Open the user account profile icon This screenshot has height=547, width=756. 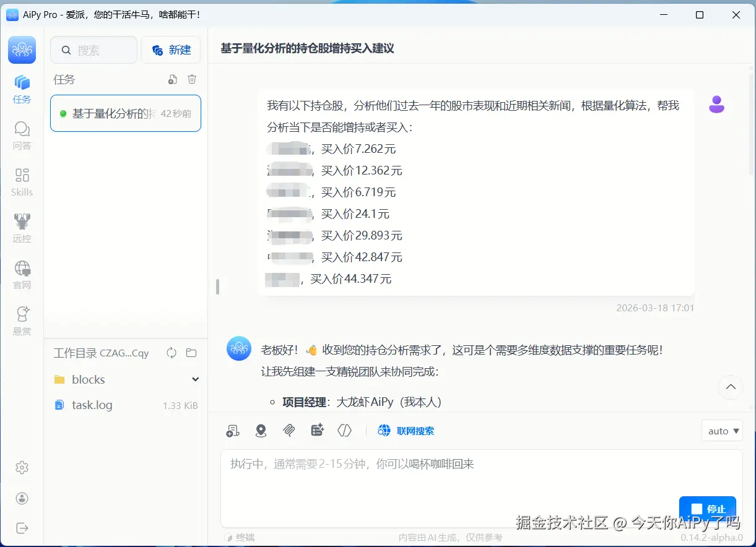[22, 498]
